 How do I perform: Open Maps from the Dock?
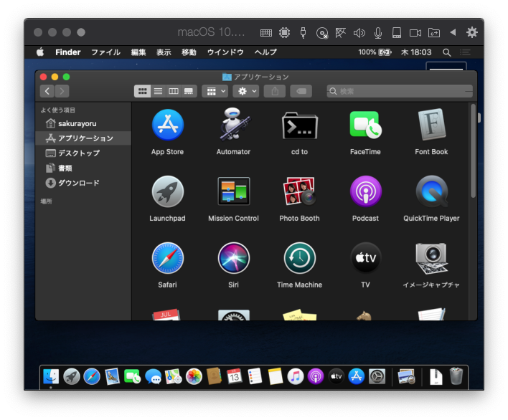point(174,377)
